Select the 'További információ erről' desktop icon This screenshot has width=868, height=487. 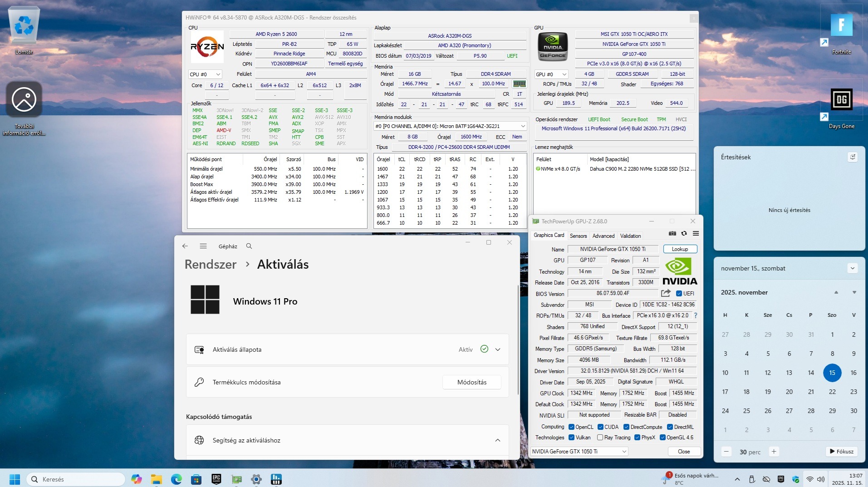pyautogui.click(x=24, y=108)
